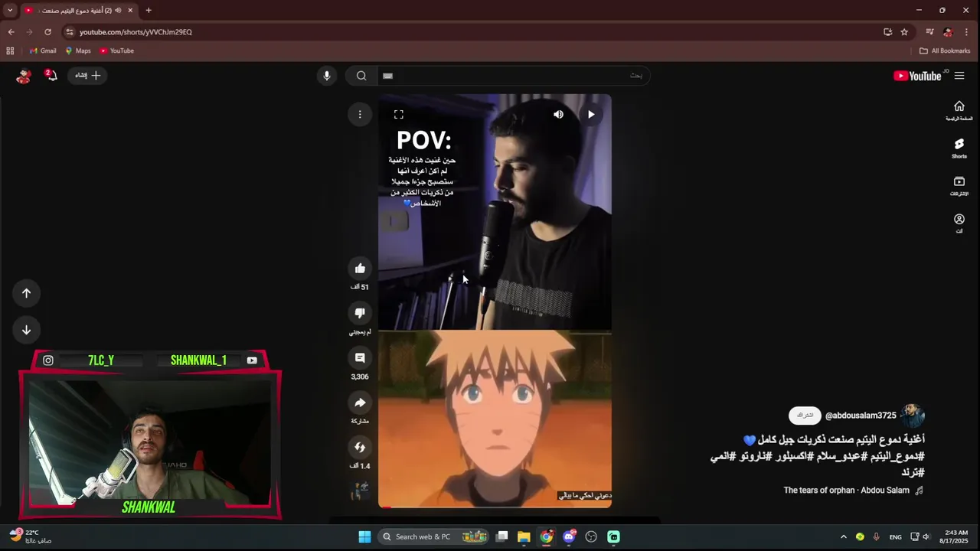Image resolution: width=980 pixels, height=551 pixels.
Task: Mute the tab via the tab speaker icon
Action: [118, 11]
